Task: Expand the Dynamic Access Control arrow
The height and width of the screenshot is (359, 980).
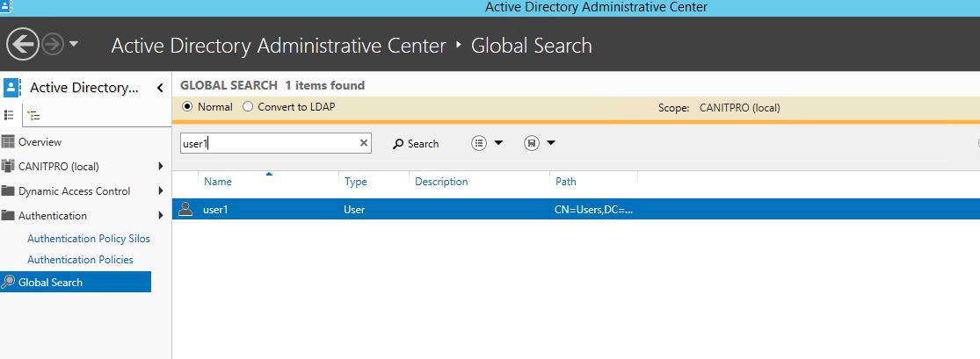Action: point(161,190)
